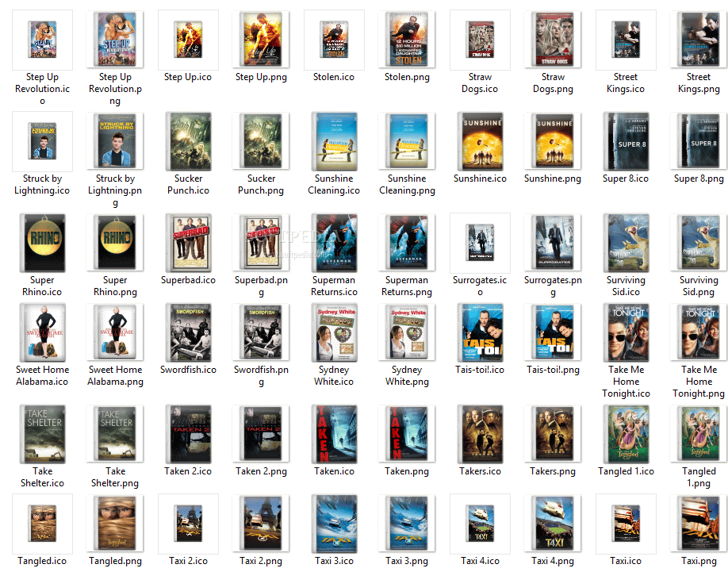Click the 'Sunshine Cleaning.ico' file name

click(x=334, y=184)
